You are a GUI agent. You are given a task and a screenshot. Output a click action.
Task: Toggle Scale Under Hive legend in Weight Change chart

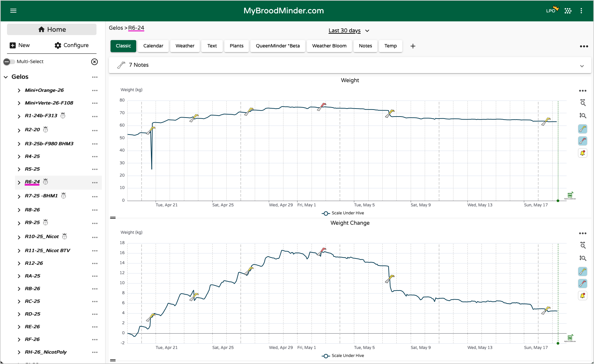(343, 356)
